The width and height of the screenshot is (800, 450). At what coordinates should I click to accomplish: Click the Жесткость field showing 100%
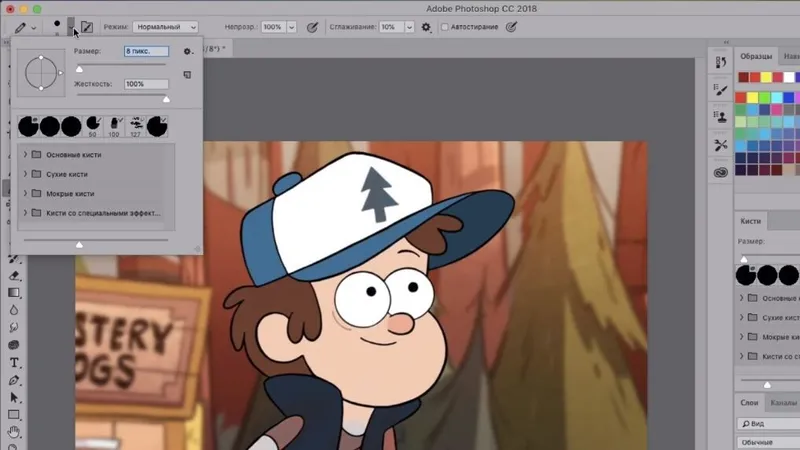click(146, 84)
